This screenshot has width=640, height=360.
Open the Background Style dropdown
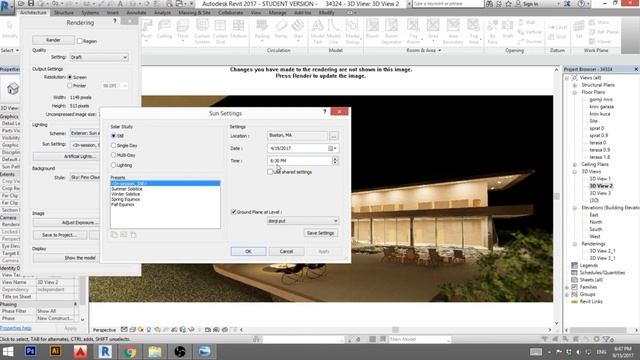[x=85, y=177]
